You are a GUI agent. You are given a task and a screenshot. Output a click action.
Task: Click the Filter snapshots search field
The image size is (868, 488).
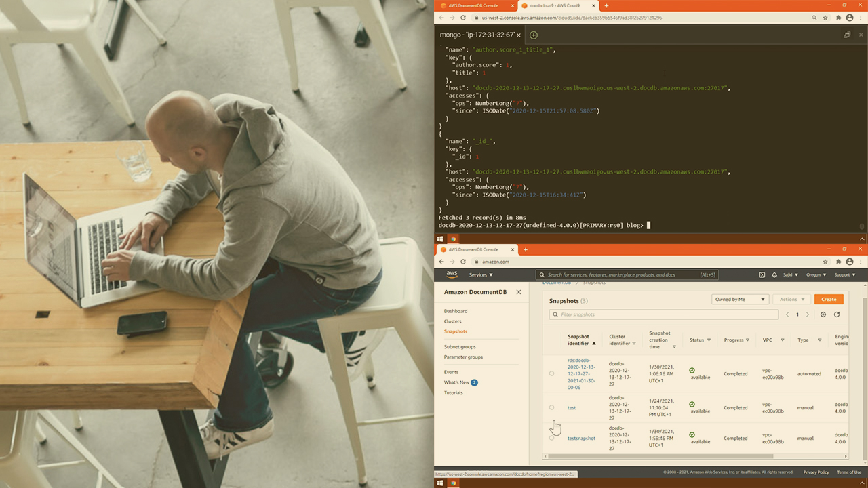point(664,314)
